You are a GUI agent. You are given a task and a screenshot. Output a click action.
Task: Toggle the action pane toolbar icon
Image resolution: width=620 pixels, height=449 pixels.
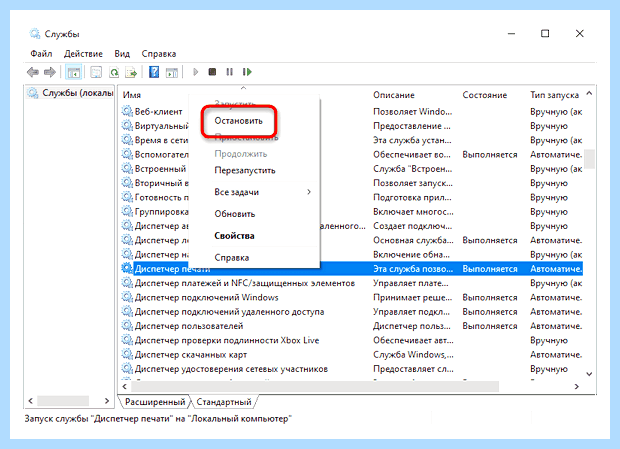[172, 72]
